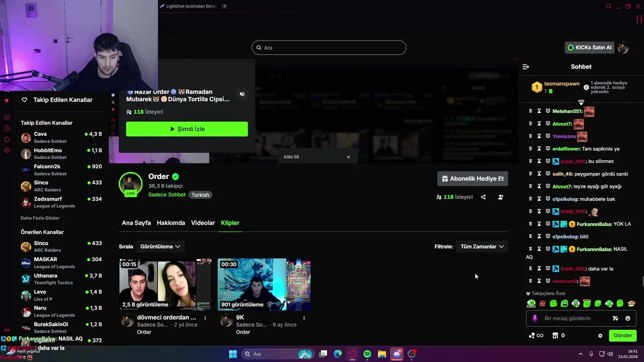Click the Şimdi İzle button

(x=187, y=129)
